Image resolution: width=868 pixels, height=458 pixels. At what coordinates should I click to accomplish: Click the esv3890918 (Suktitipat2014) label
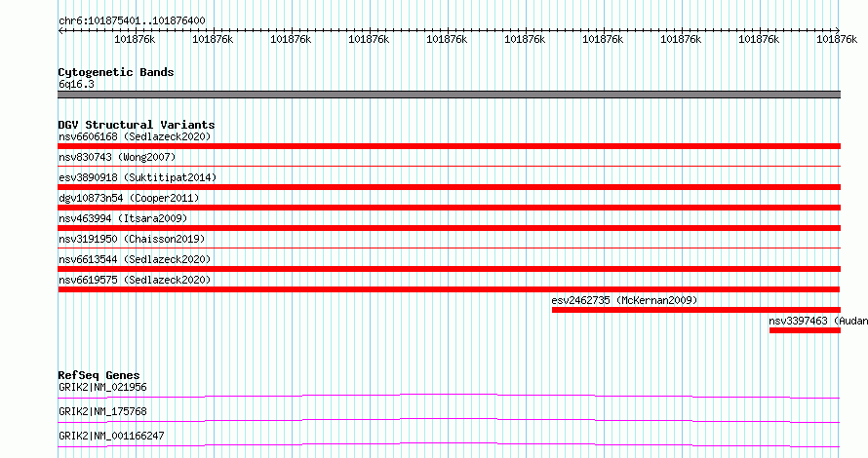point(138,177)
